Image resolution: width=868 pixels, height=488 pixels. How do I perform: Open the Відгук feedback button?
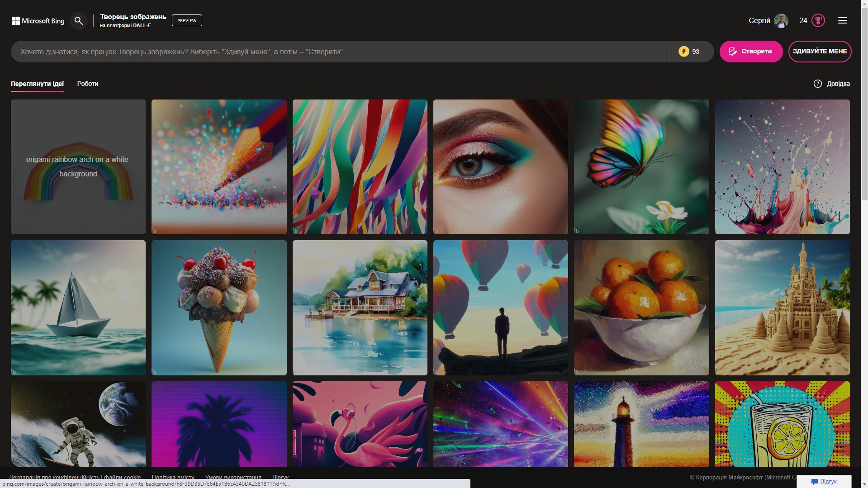click(x=824, y=481)
